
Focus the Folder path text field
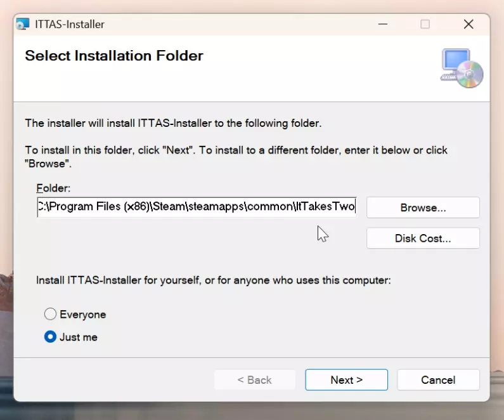197,207
